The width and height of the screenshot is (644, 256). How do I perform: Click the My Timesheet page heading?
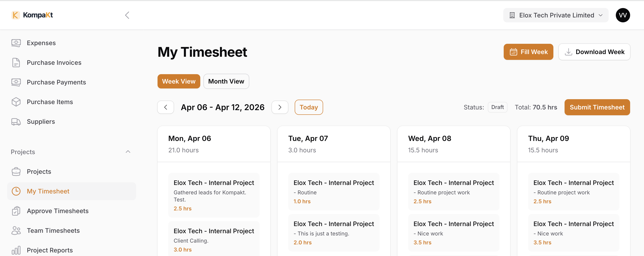pyautogui.click(x=202, y=52)
